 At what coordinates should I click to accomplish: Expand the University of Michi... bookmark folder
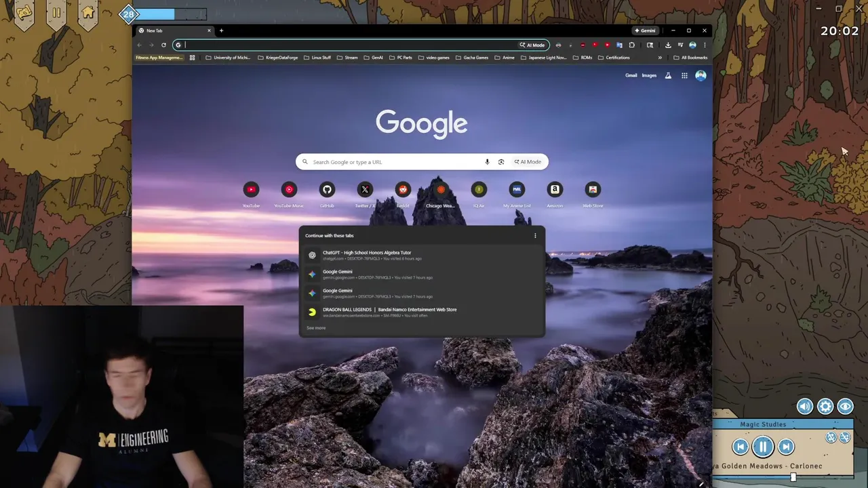click(x=228, y=58)
